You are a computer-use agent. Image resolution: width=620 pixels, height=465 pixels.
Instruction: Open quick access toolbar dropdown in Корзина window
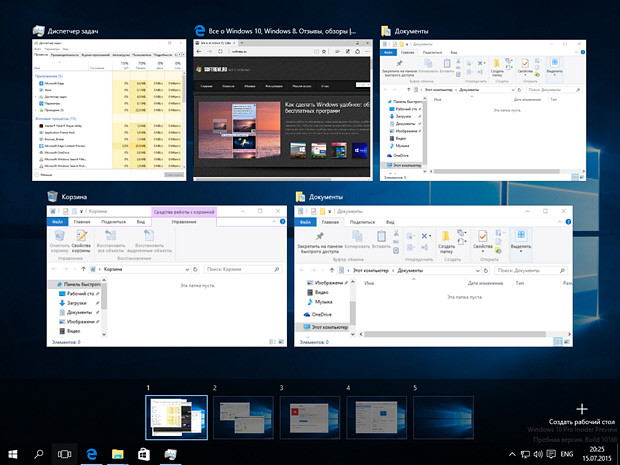coord(81,212)
